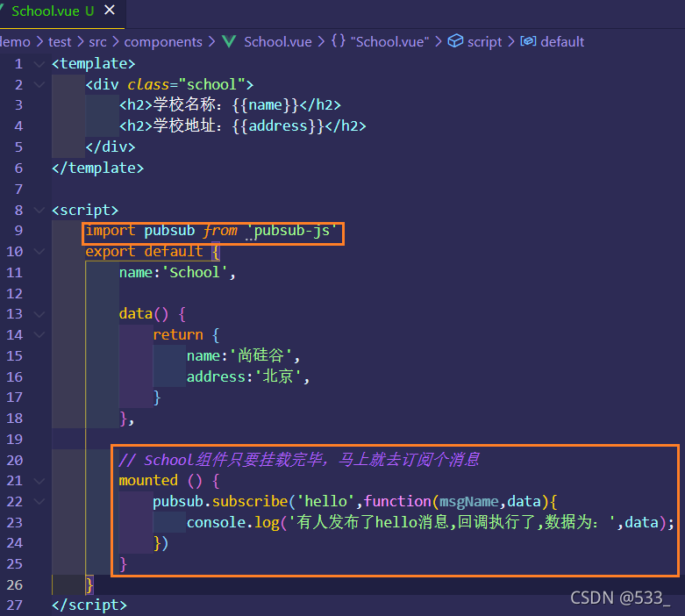Collapse the div block at line 2
Viewport: 685px width, 616px height.
pos(39,85)
